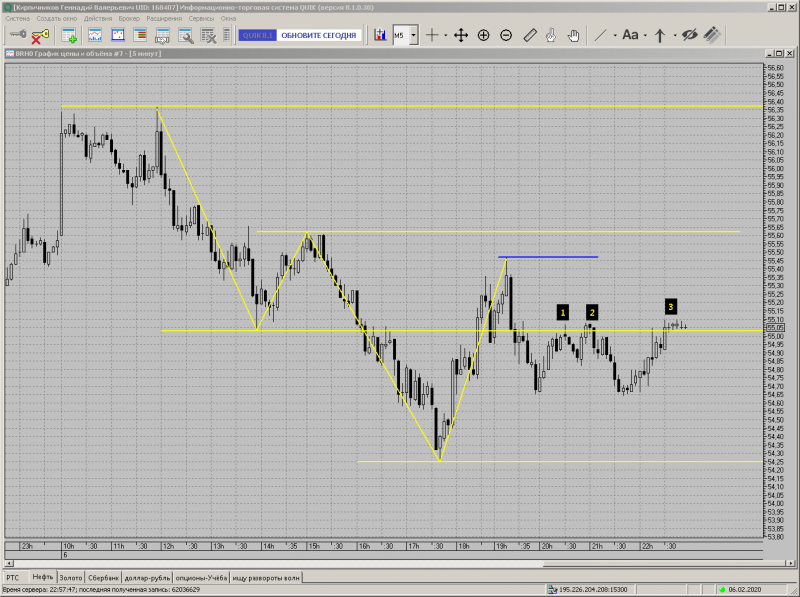Expand the crosshair tool options arrow
Viewport: 800px width, 597px height.
pyautogui.click(x=445, y=35)
